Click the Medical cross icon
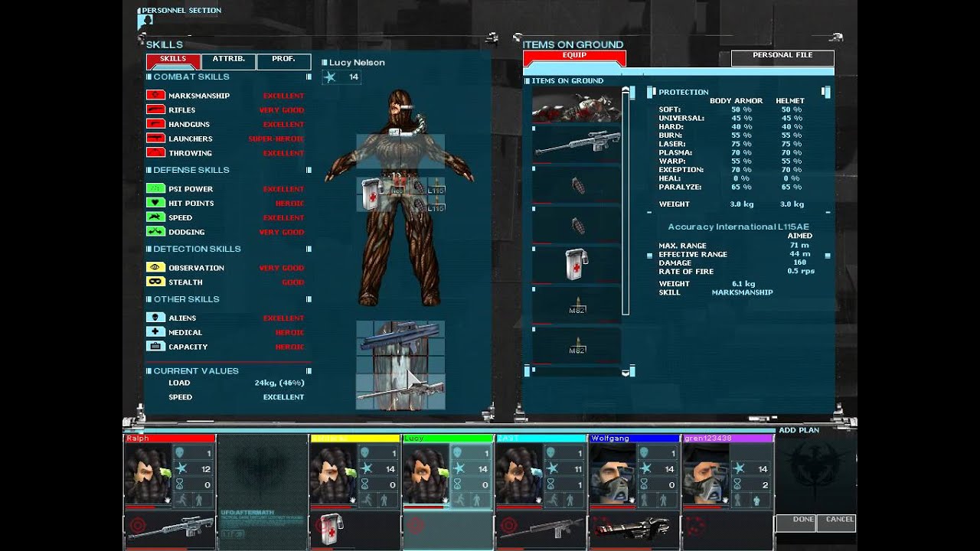This screenshot has width=980, height=551. [x=155, y=332]
